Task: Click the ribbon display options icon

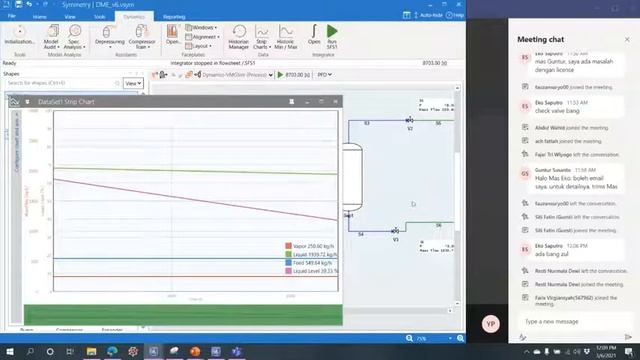Action: tap(407, 15)
